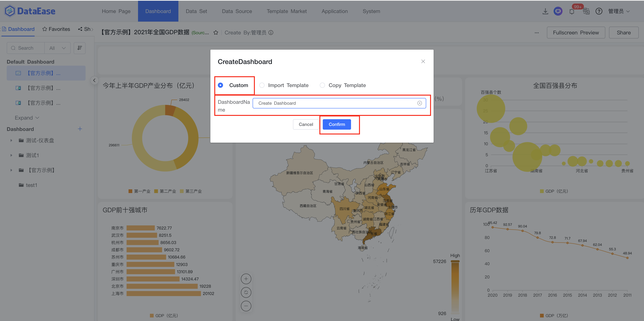The image size is (644, 321).
Task: Click the download icon in top bar
Action: pos(545,11)
